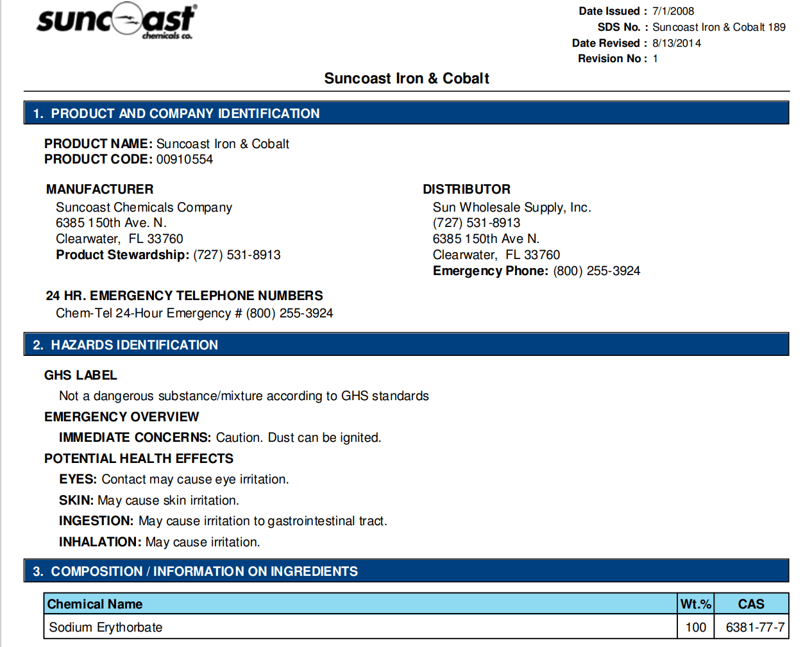Select 'Suncoast Chemicals Company' text
This screenshot has height=647, width=812.
tap(144, 207)
